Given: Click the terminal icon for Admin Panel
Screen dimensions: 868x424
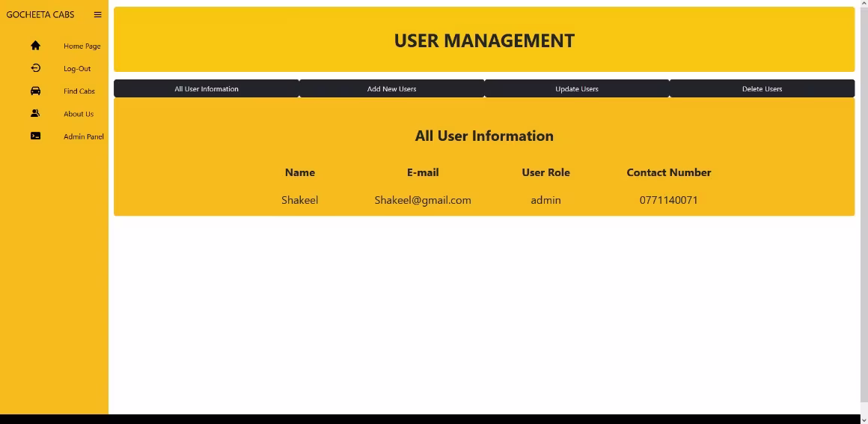Looking at the screenshot, I should [35, 136].
